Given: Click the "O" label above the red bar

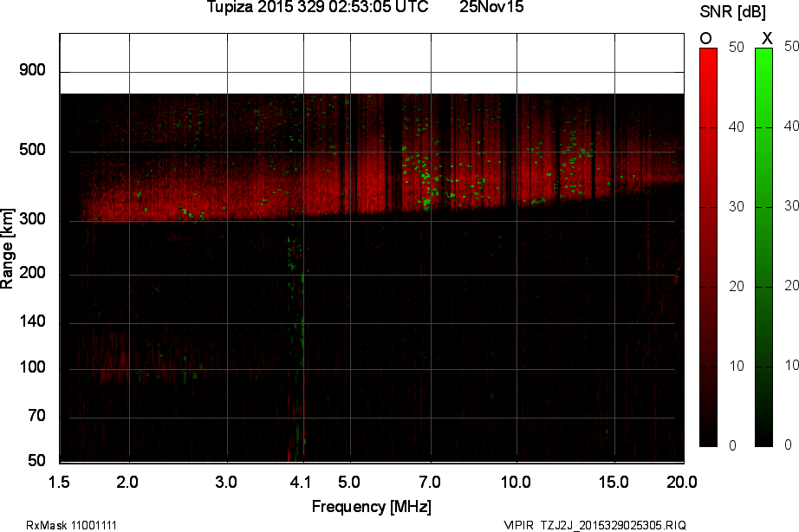Looking at the screenshot, I should 705,38.
